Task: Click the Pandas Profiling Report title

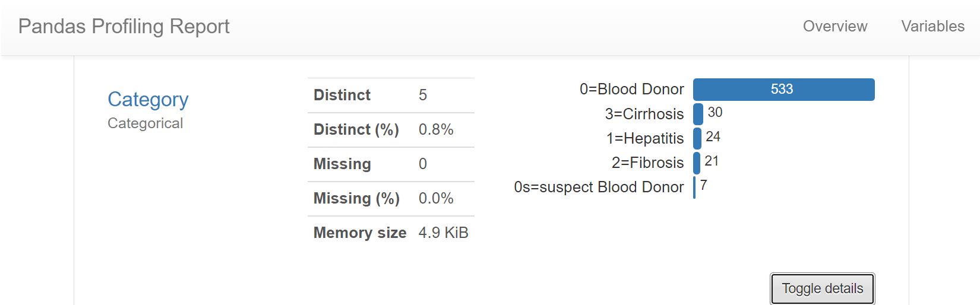Action: tap(124, 26)
